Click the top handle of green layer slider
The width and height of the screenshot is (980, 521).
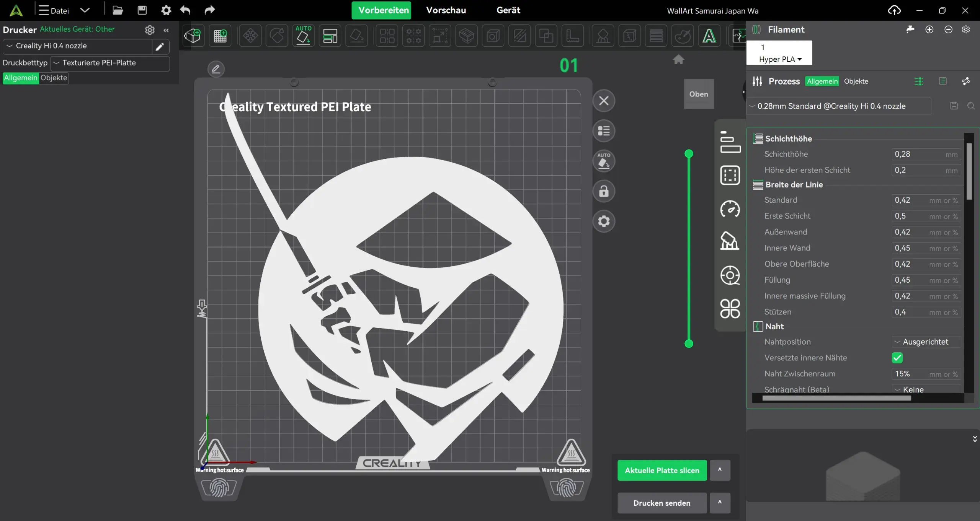coord(689,154)
